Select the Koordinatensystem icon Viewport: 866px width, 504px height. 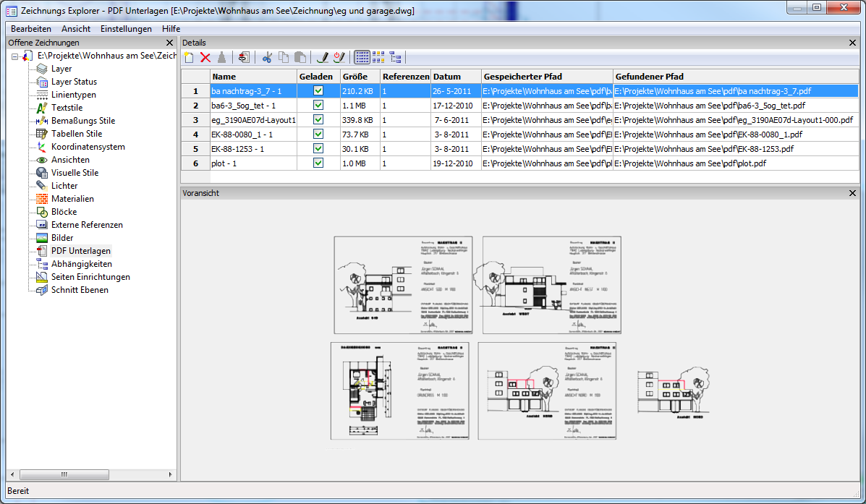42,147
